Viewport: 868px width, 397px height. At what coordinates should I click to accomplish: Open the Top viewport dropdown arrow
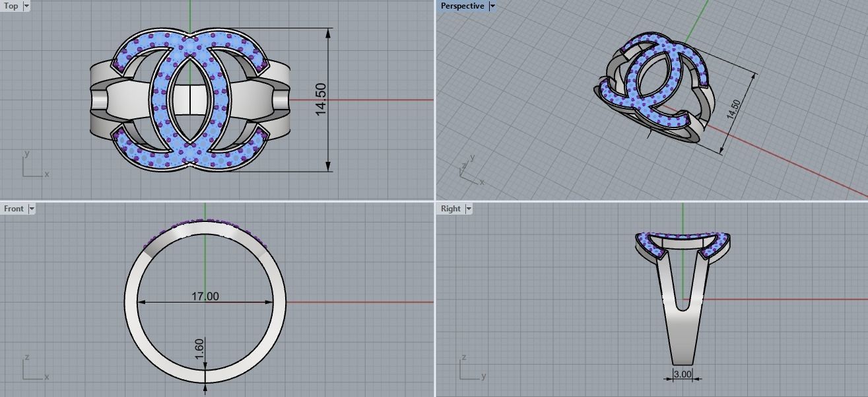click(x=26, y=6)
